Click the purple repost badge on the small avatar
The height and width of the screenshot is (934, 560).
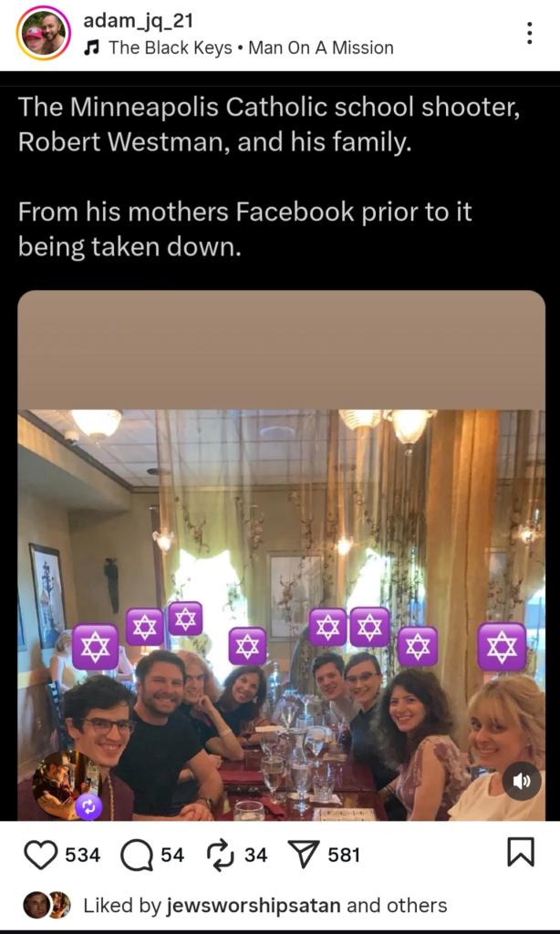click(88, 805)
